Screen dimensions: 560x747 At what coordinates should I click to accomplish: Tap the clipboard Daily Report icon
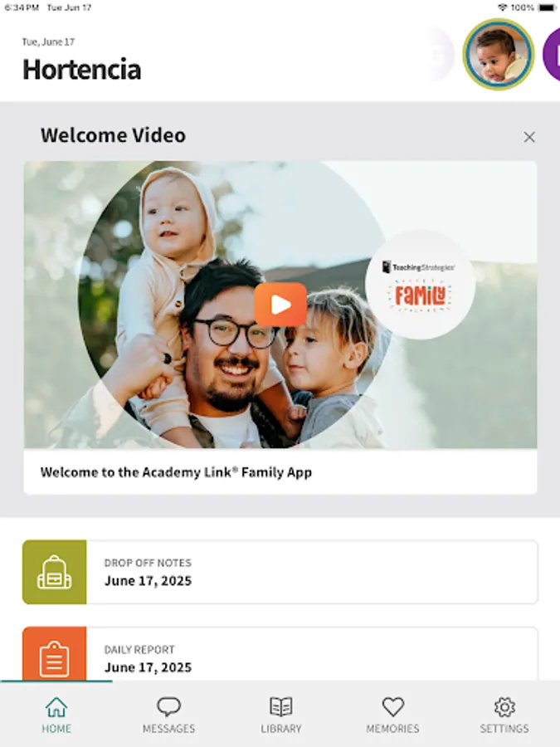point(54,654)
